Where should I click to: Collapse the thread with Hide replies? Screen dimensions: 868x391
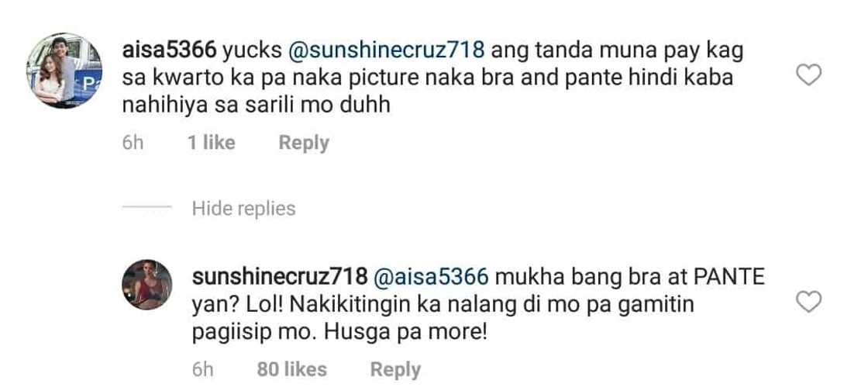pos(243,209)
